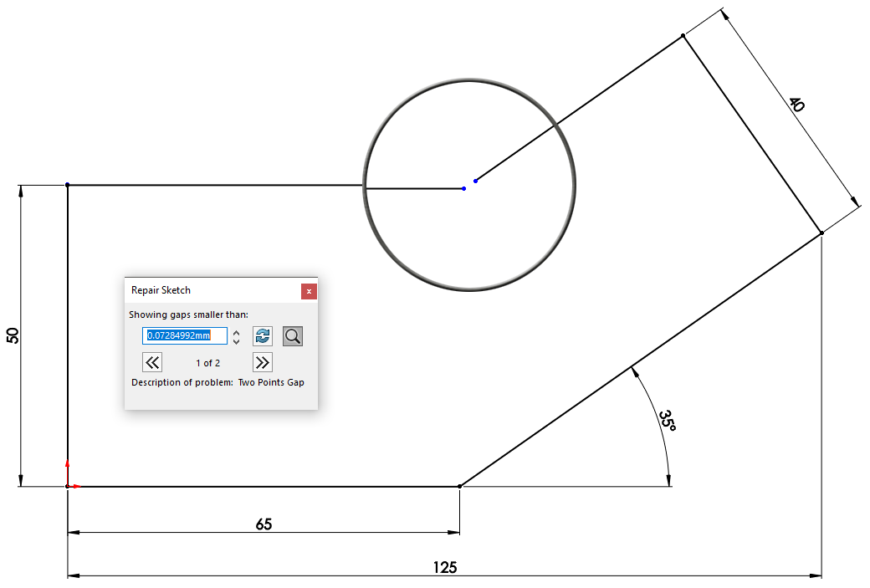Click the refresh gaps icon in Repair Sketch
Viewport: 870px width, 588px height.
click(x=262, y=335)
